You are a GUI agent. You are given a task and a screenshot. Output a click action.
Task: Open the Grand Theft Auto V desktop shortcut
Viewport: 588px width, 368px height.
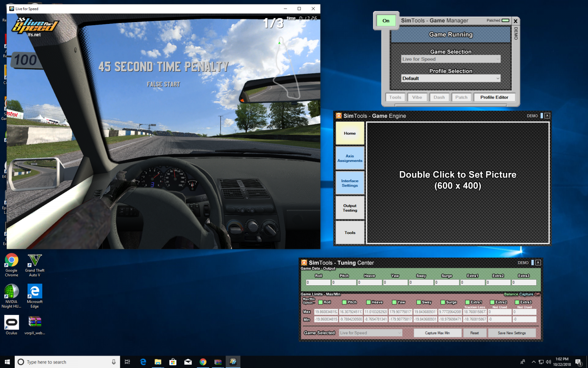(x=35, y=261)
